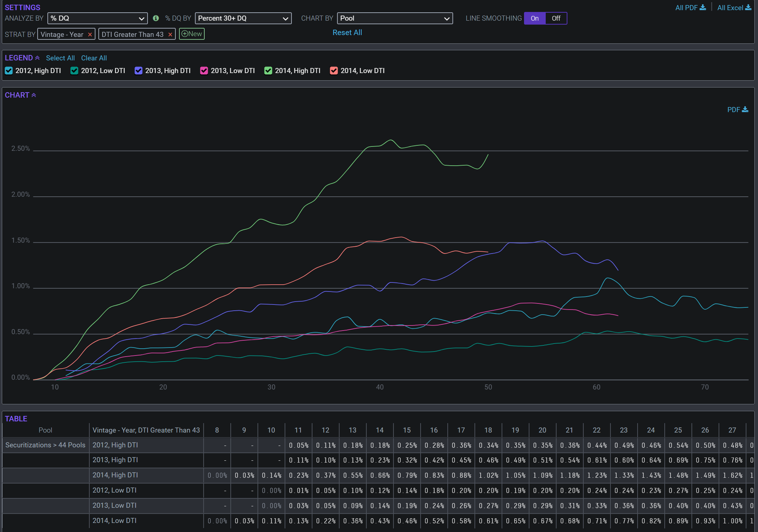Click the green info icon beside % DQ BY
The image size is (758, 532).
click(156, 18)
